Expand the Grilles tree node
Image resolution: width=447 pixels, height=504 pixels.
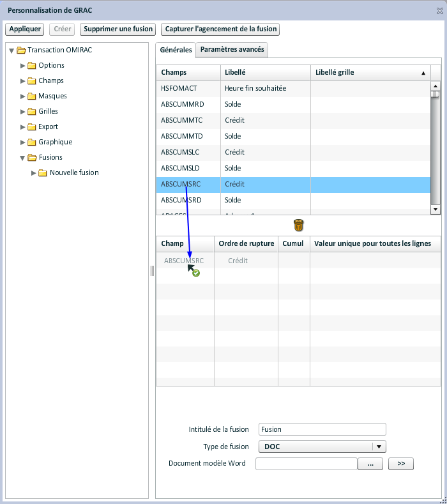[x=23, y=111]
